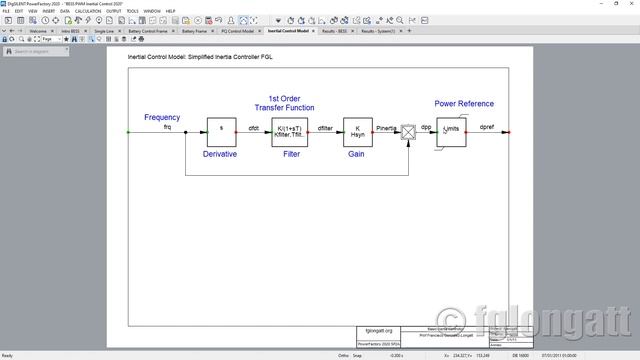The height and width of the screenshot is (360, 640).
Task: Click the 'Frequency' label text
Action: pyautogui.click(x=162, y=117)
